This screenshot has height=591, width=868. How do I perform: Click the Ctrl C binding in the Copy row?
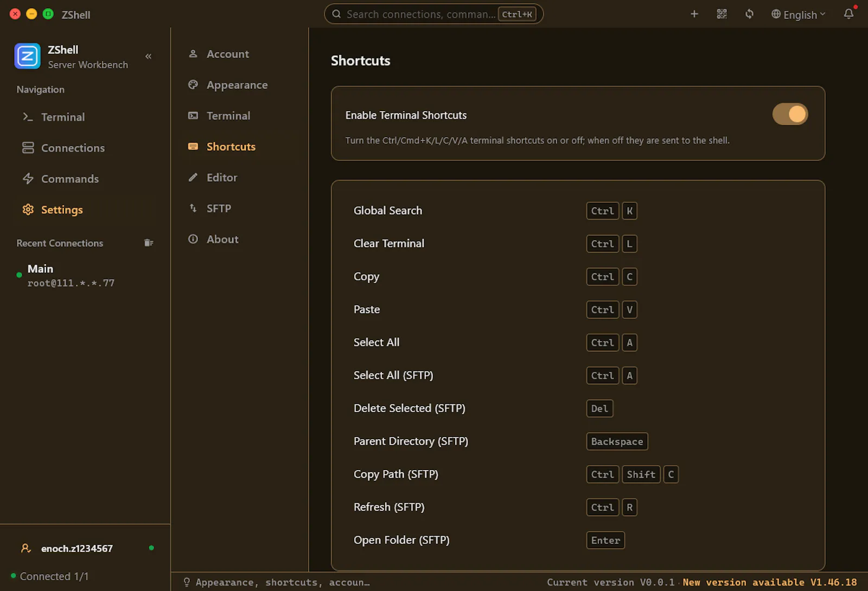[x=612, y=277]
